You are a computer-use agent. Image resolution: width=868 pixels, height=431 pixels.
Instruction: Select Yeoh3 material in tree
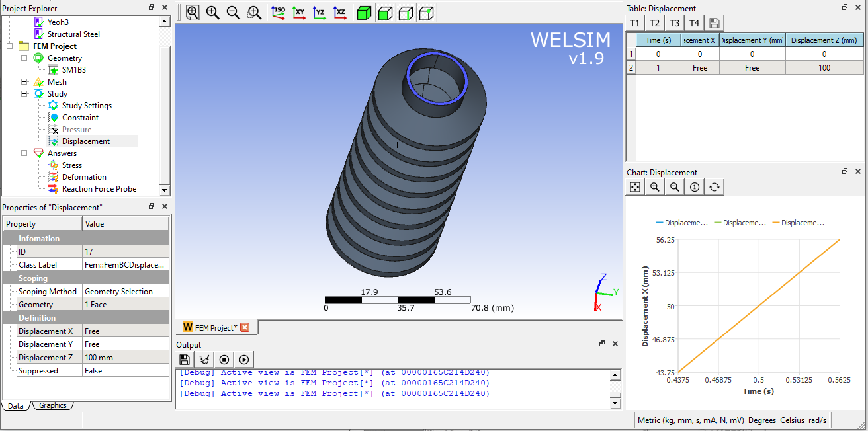pyautogui.click(x=57, y=22)
